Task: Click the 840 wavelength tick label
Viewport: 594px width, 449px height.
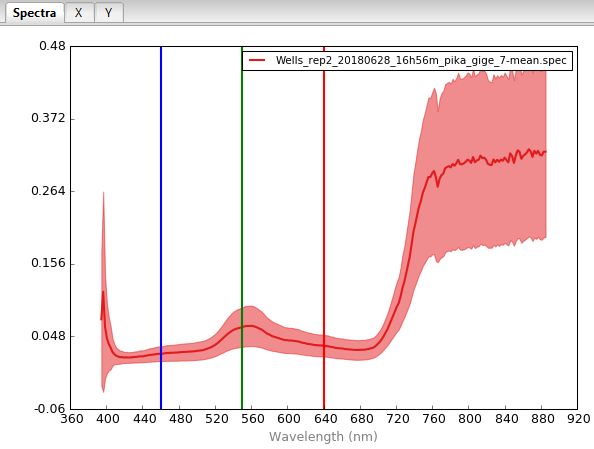Action: pyautogui.click(x=506, y=419)
